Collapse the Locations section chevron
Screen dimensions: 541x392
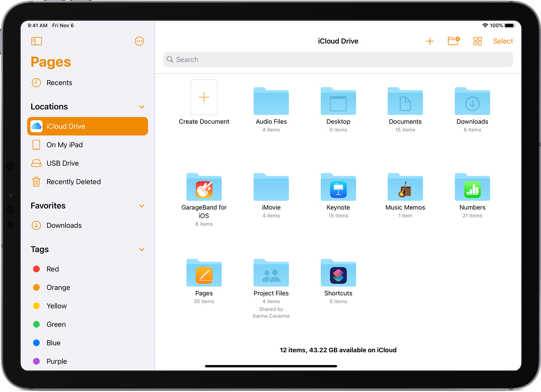click(x=141, y=107)
